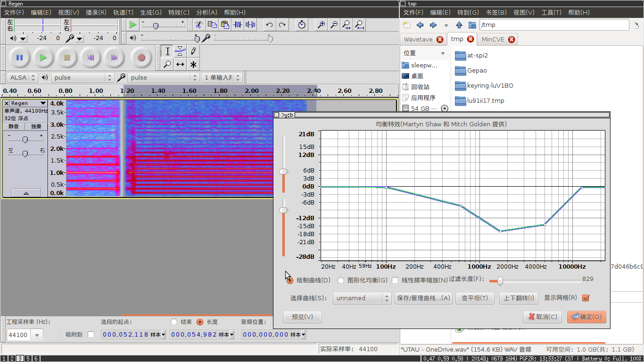644x362 pixels.
Task: Click the Fit Selection zoom icon
Action: point(347,25)
